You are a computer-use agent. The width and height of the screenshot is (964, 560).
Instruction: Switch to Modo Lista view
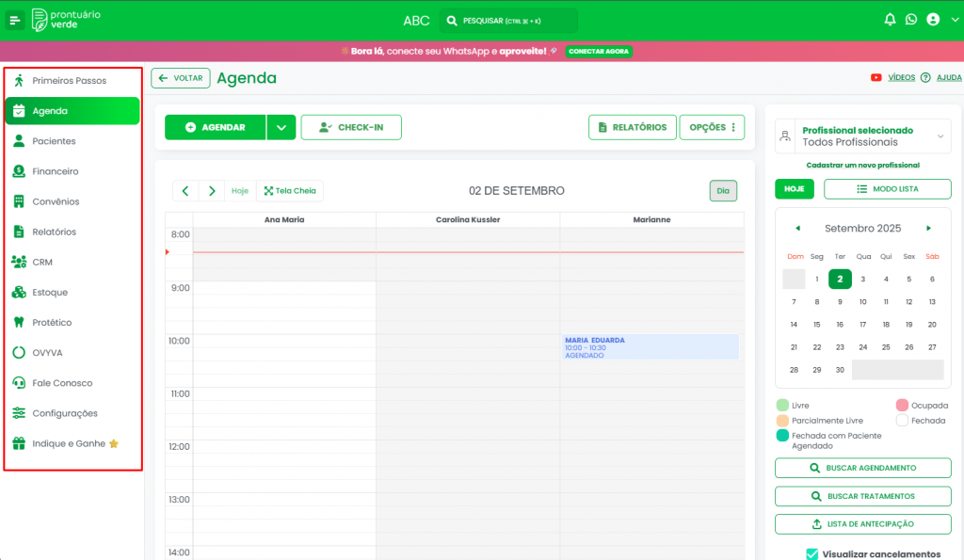pos(887,189)
